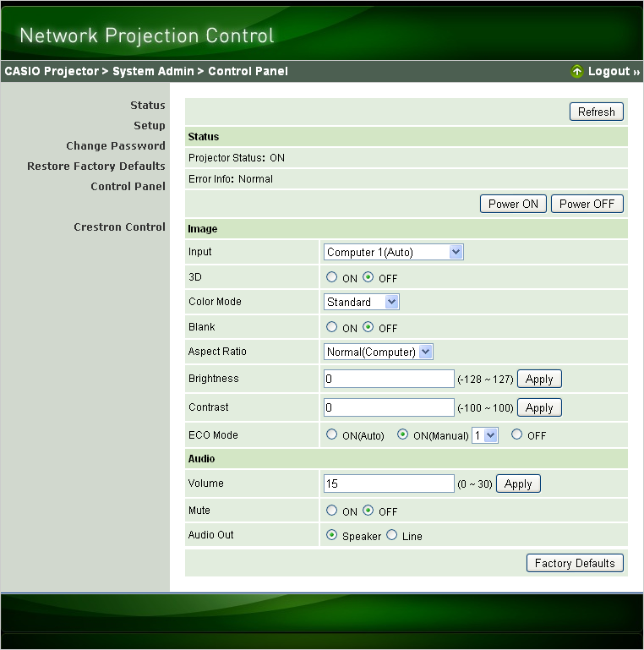Click the contrast range (-100 ~ 100) text
The width and height of the screenshot is (644, 650).
pos(485,408)
